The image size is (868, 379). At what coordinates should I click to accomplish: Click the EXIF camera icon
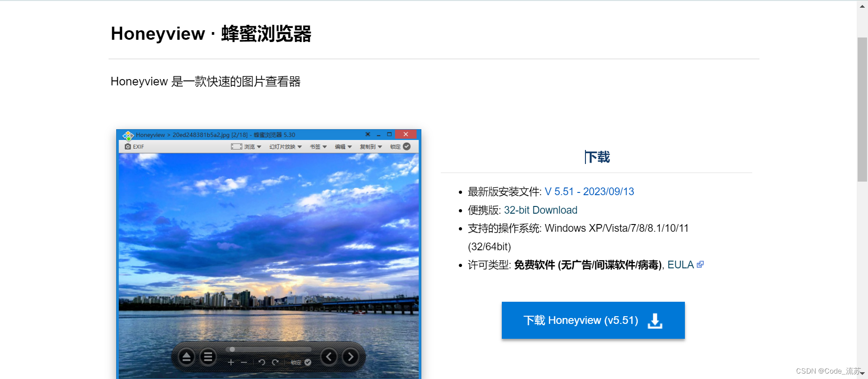coord(128,147)
